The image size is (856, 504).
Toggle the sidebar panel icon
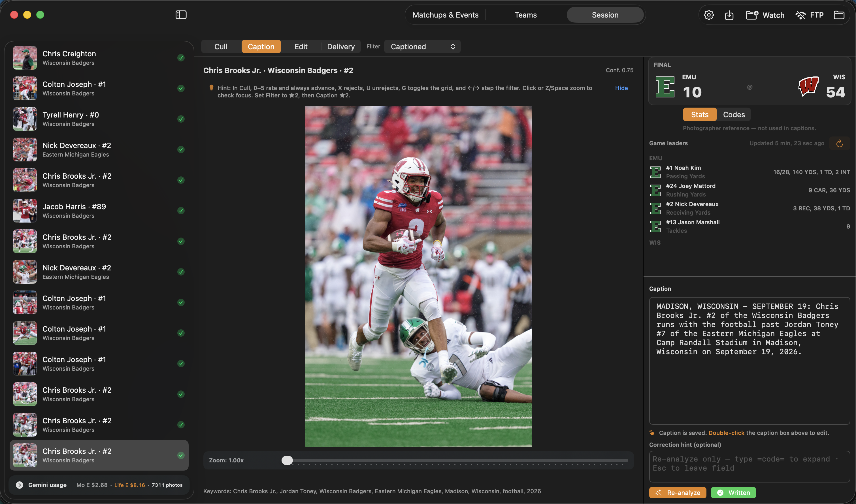pos(181,15)
